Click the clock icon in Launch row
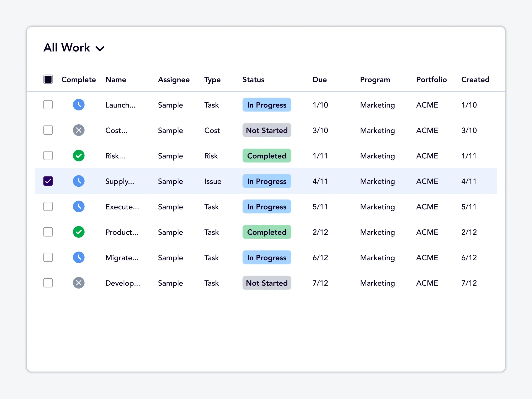The image size is (532, 399). (79, 105)
